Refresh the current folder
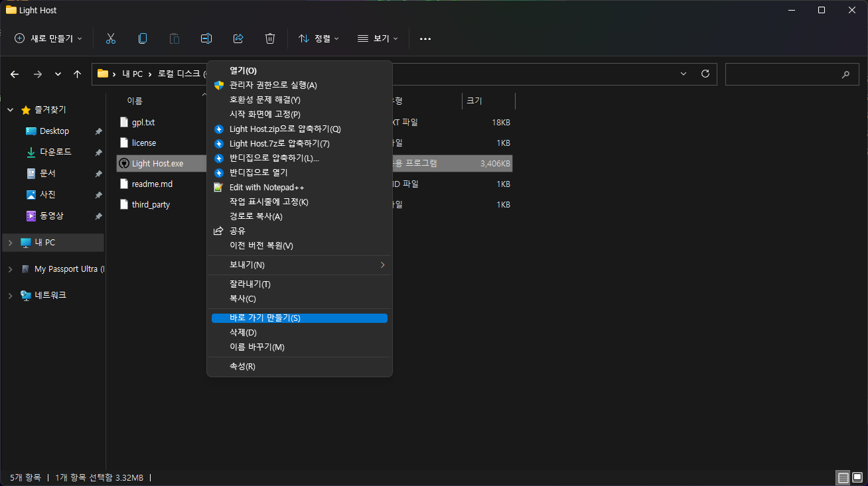The width and height of the screenshot is (868, 486). coord(705,74)
